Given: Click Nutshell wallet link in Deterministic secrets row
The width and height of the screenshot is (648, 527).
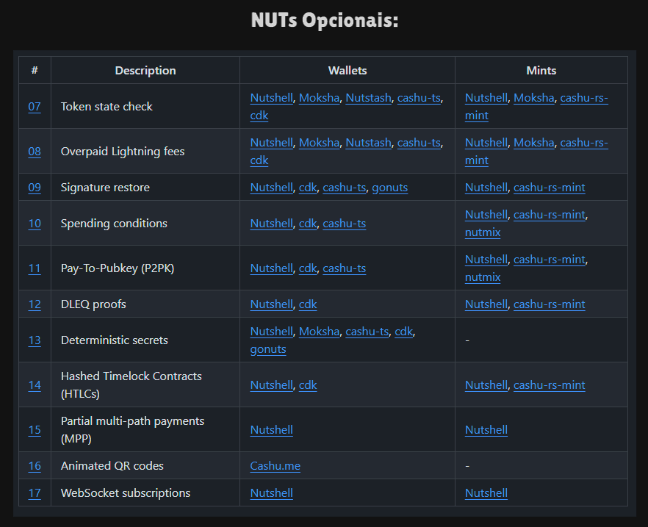Looking at the screenshot, I should point(272,331).
